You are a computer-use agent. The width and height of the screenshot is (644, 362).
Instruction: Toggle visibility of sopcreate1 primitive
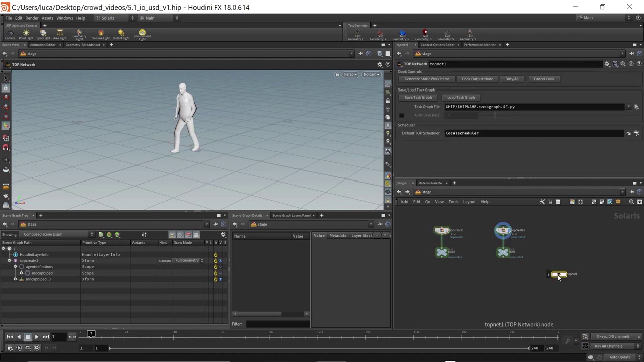(x=220, y=261)
